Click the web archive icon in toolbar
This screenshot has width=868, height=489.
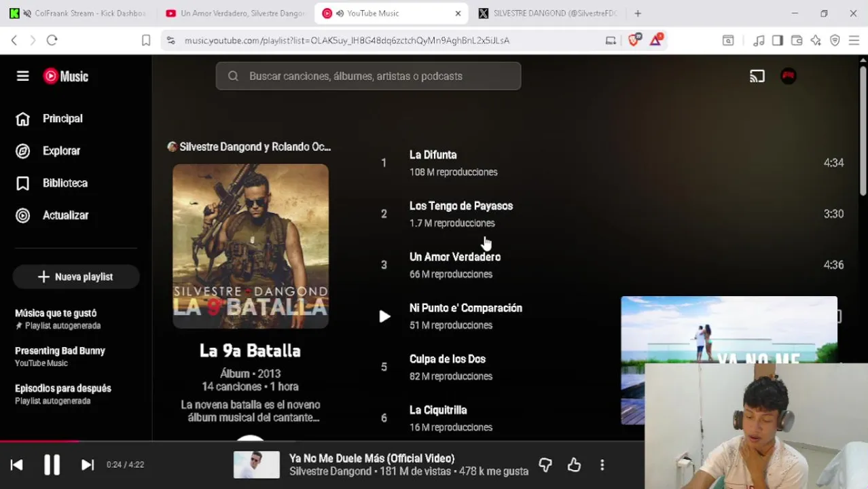click(x=728, y=40)
